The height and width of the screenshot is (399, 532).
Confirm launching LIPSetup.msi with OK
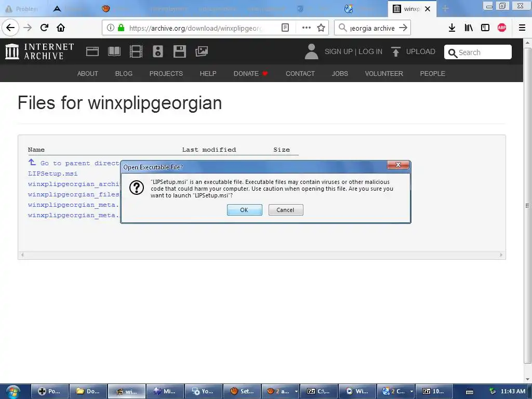pyautogui.click(x=244, y=210)
